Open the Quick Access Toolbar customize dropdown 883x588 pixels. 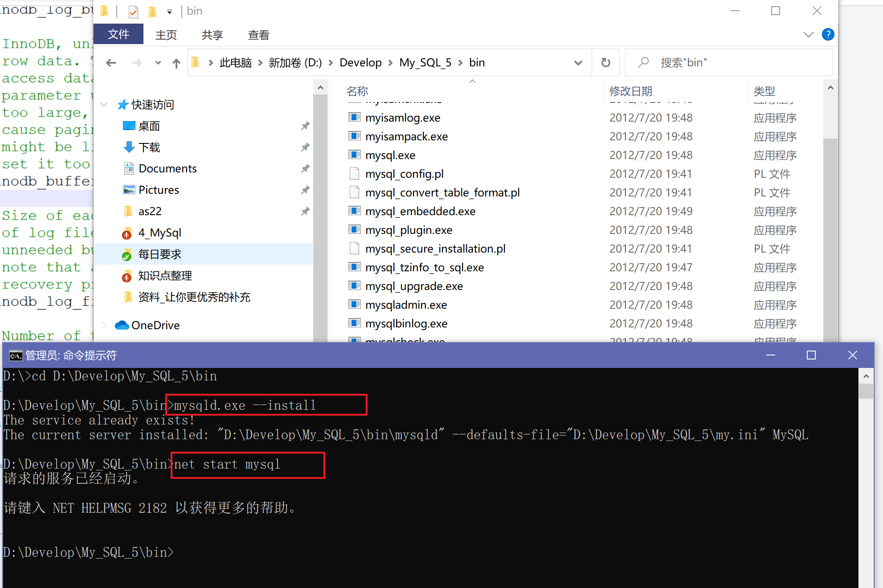tap(168, 12)
